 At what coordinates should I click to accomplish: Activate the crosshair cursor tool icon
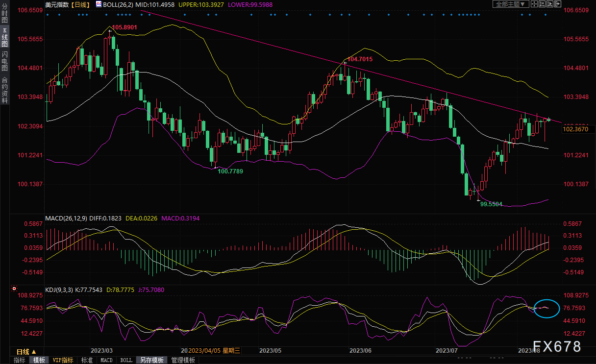(534, 4)
